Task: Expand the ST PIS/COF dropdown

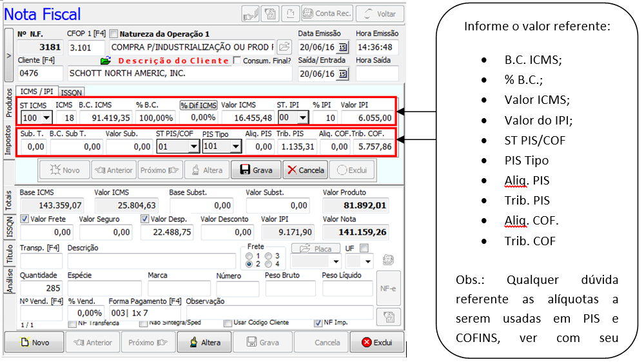Action: pyautogui.click(x=193, y=147)
